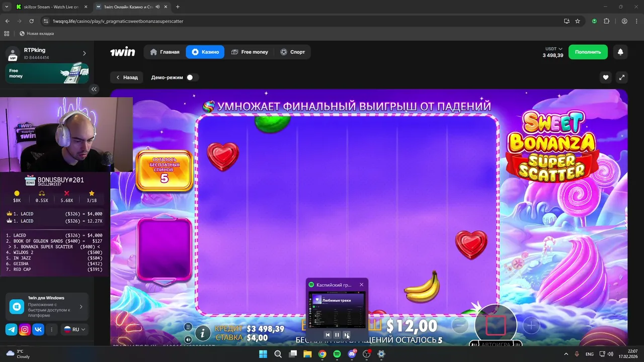Click the 1win logo

pyautogui.click(x=123, y=52)
